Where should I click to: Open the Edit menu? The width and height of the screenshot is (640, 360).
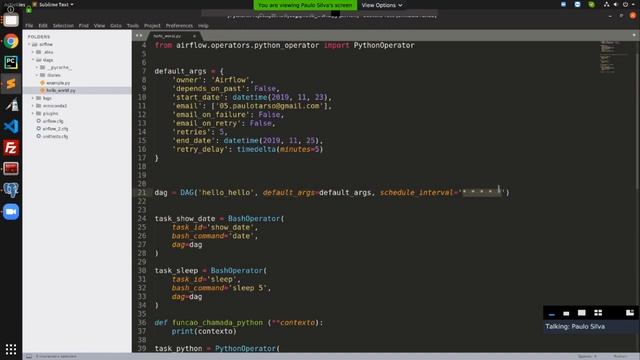(x=43, y=25)
